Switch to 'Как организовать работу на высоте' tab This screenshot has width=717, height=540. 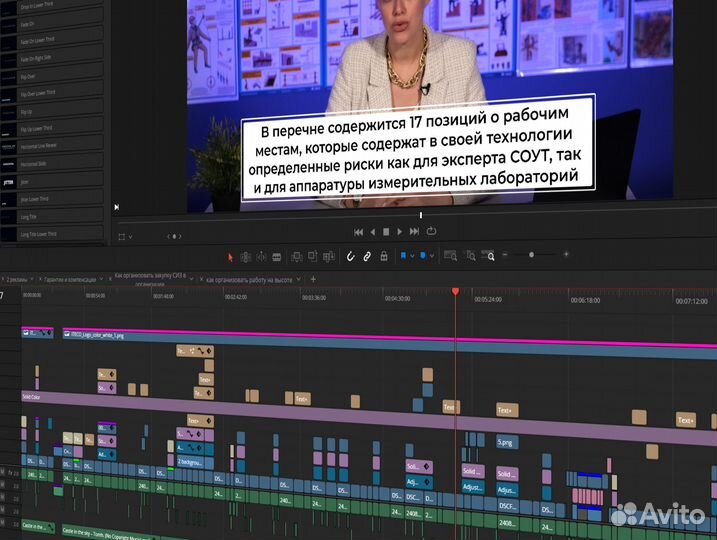coord(250,279)
